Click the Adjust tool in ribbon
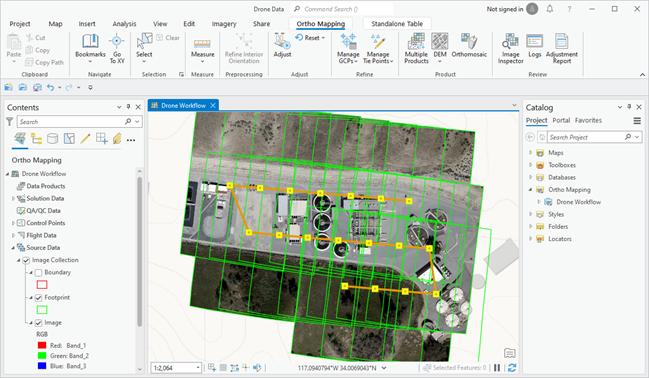Viewport: 649px width, 378px height. [x=282, y=46]
